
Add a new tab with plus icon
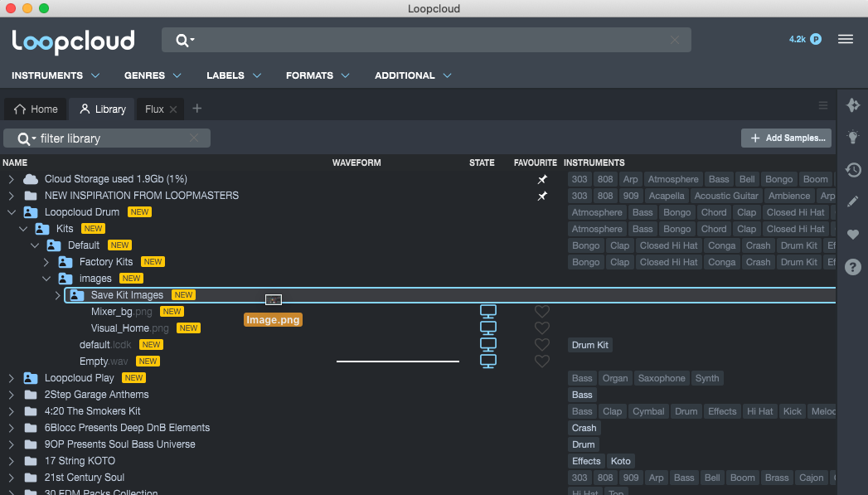pyautogui.click(x=197, y=109)
